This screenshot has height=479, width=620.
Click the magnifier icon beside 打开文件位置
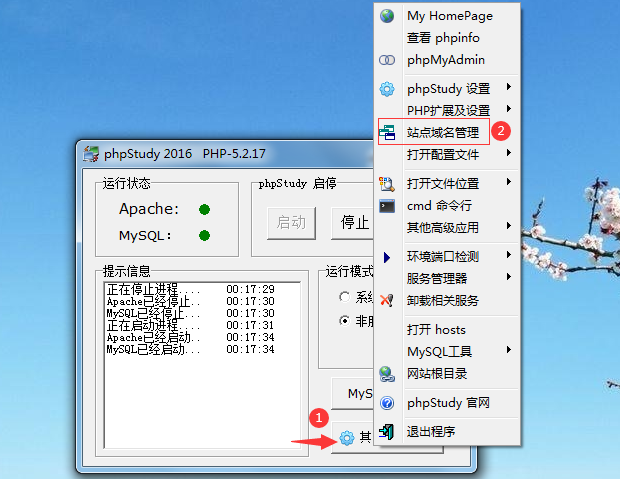pos(387,184)
